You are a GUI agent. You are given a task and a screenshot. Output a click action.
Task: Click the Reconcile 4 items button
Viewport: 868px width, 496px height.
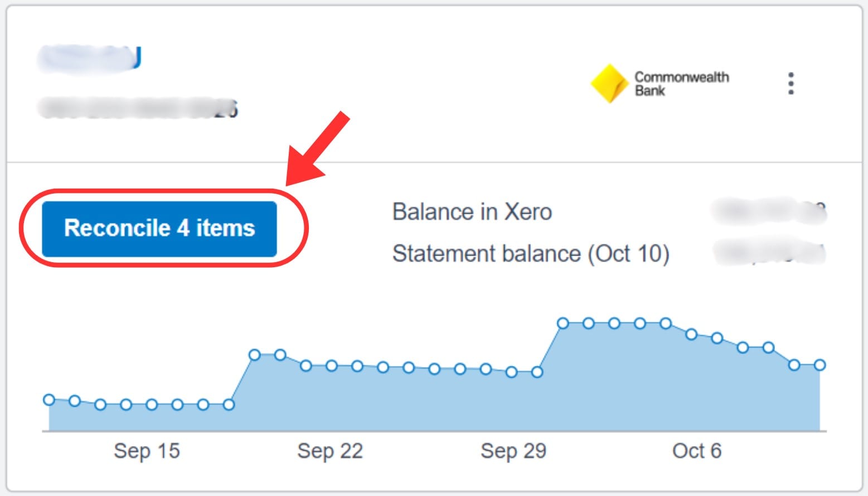pos(159,229)
